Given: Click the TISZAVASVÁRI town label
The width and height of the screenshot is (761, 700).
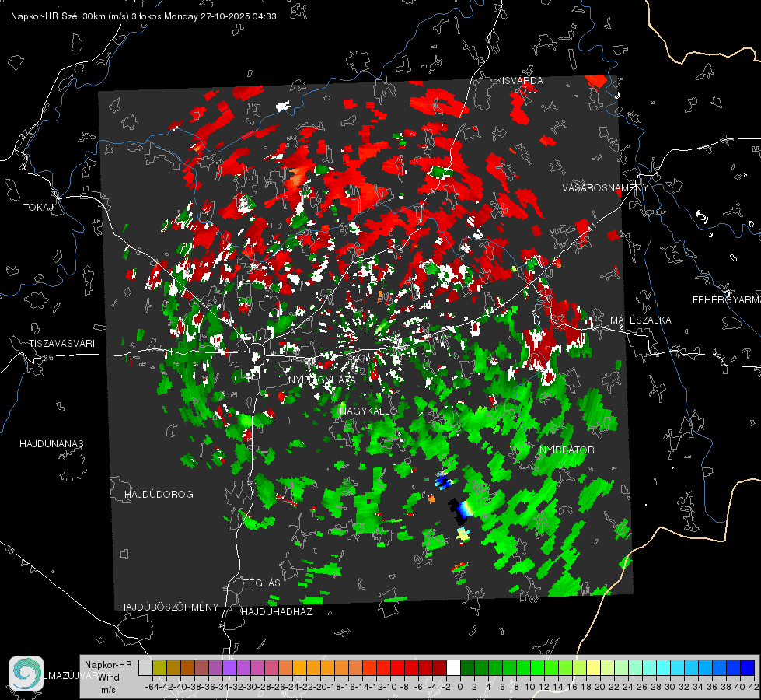Looking at the screenshot, I should [x=62, y=344].
